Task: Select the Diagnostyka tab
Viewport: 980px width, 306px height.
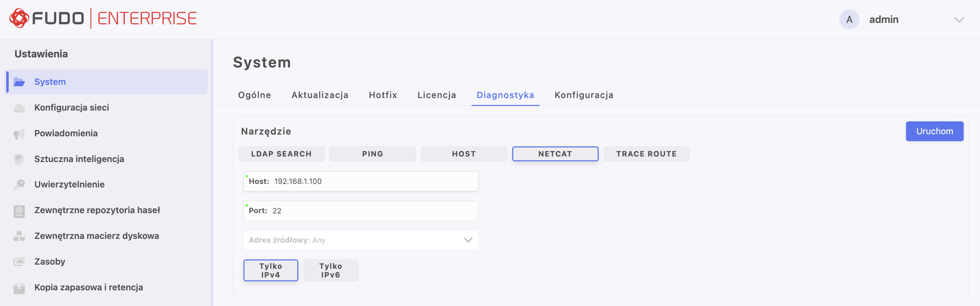Action: tap(505, 95)
